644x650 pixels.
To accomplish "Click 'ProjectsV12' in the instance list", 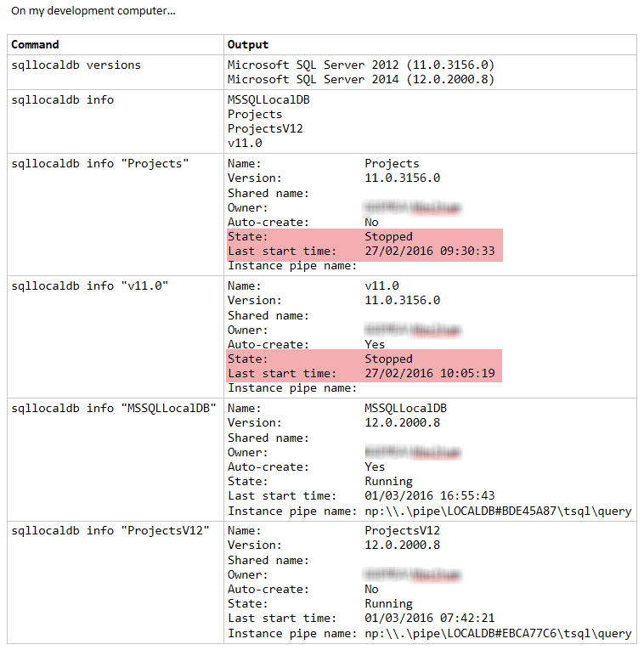I will (x=265, y=128).
